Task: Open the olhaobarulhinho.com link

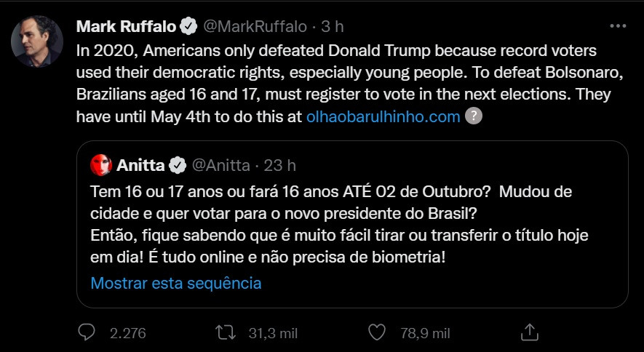Action: pyautogui.click(x=383, y=116)
